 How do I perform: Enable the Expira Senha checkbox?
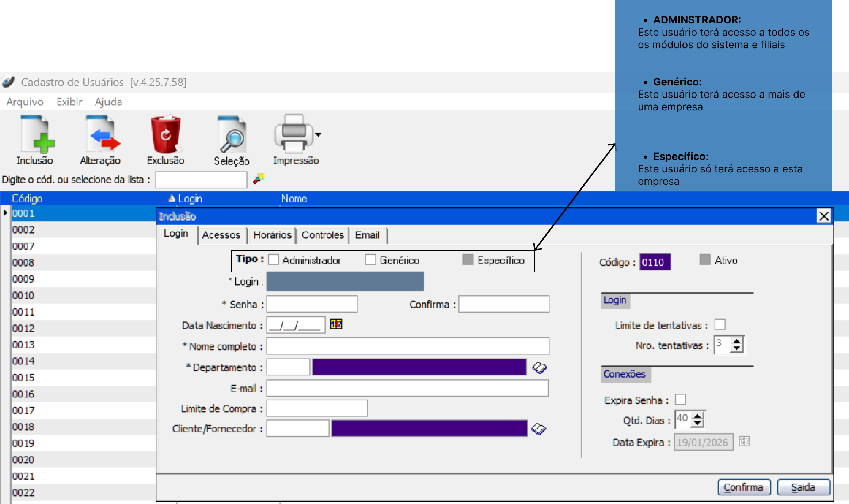(680, 400)
